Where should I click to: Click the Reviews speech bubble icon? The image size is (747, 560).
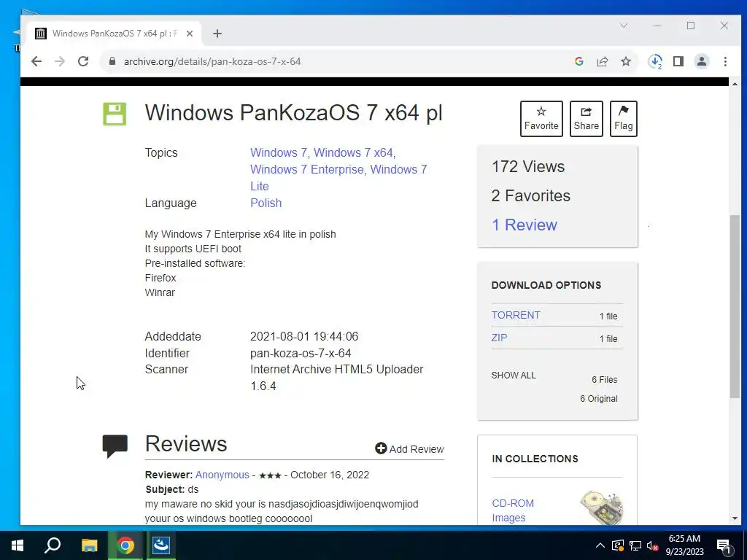115,446
